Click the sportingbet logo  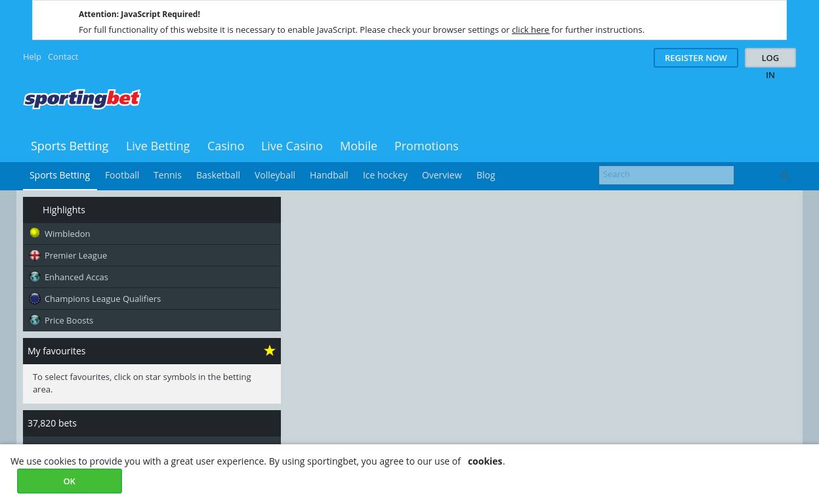(82, 99)
